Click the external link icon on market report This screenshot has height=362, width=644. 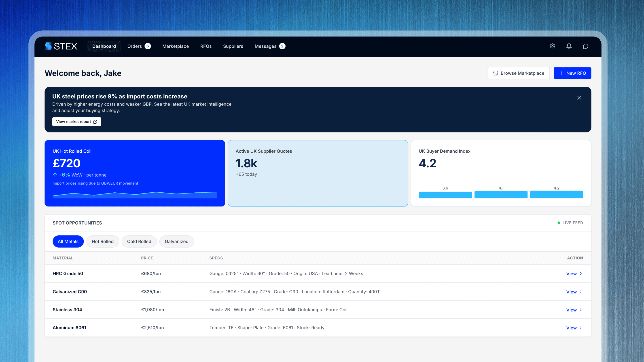95,122
